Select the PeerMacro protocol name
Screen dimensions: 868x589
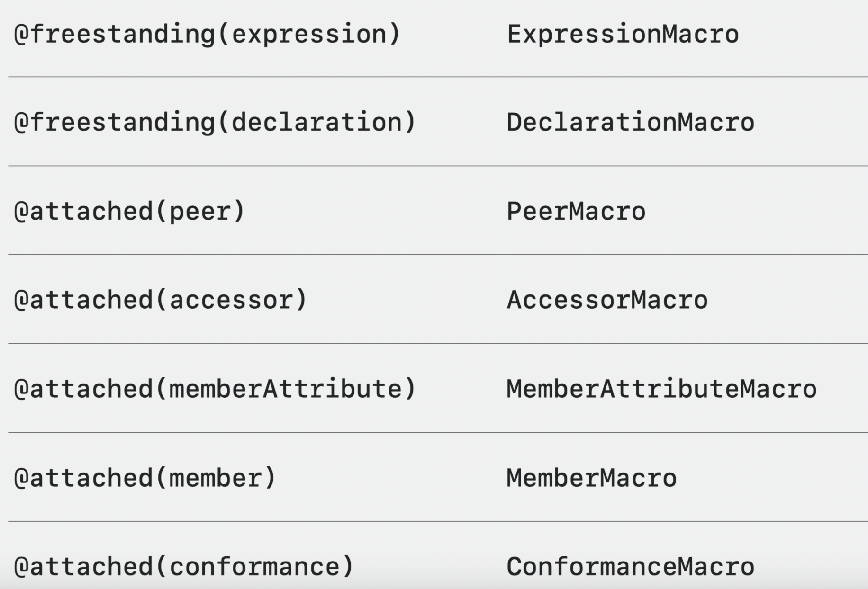(576, 212)
